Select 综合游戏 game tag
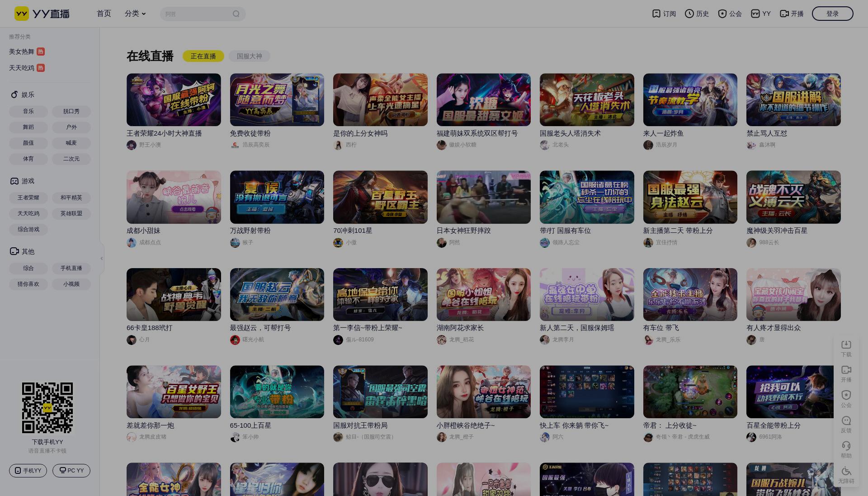Viewport: 868px width, 496px height. (28, 229)
